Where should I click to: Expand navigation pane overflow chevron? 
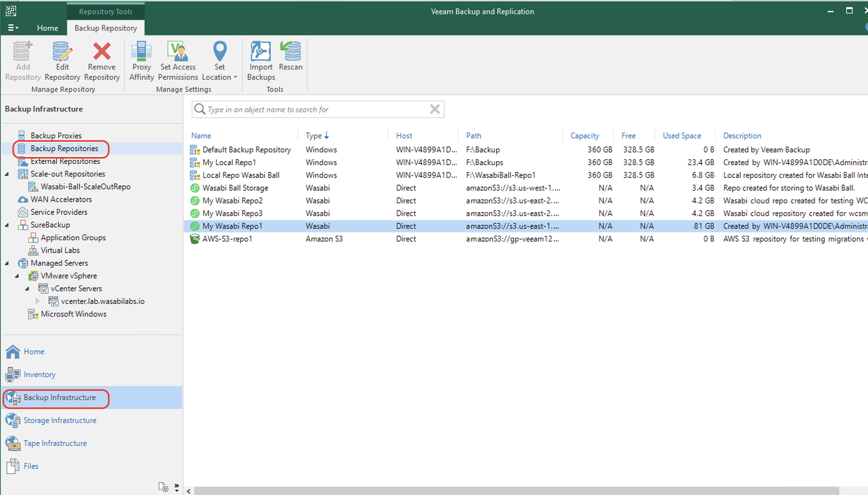click(x=177, y=487)
